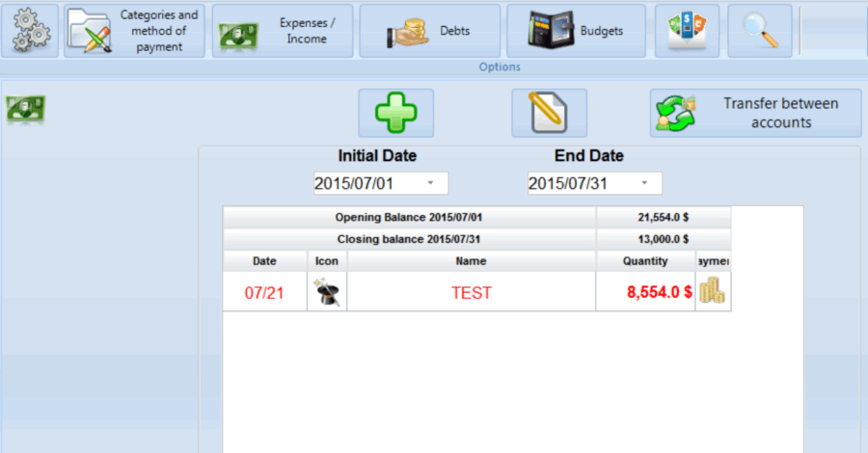
Task: Click the Debts hand with coins icon
Action: coord(407,33)
